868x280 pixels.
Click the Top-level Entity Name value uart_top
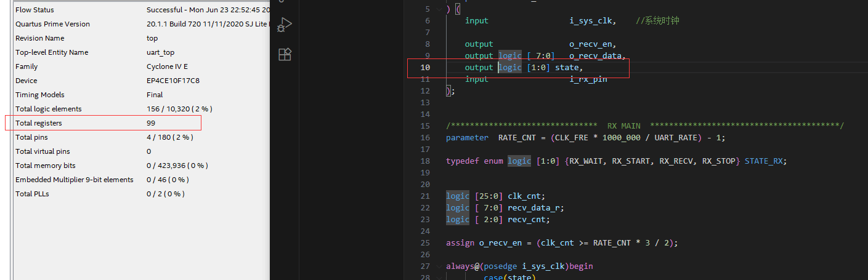160,52
